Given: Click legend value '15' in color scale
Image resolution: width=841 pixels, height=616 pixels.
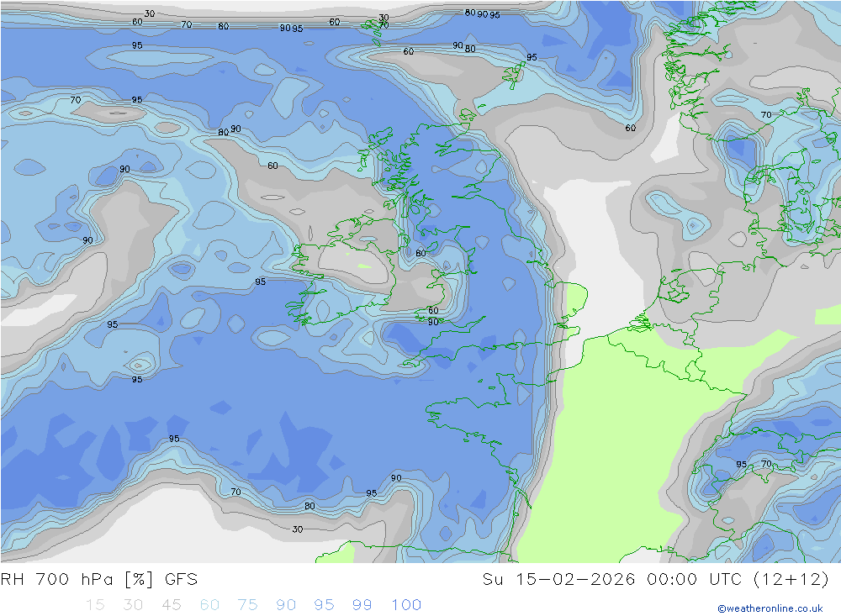Looking at the screenshot, I should click(x=95, y=605).
